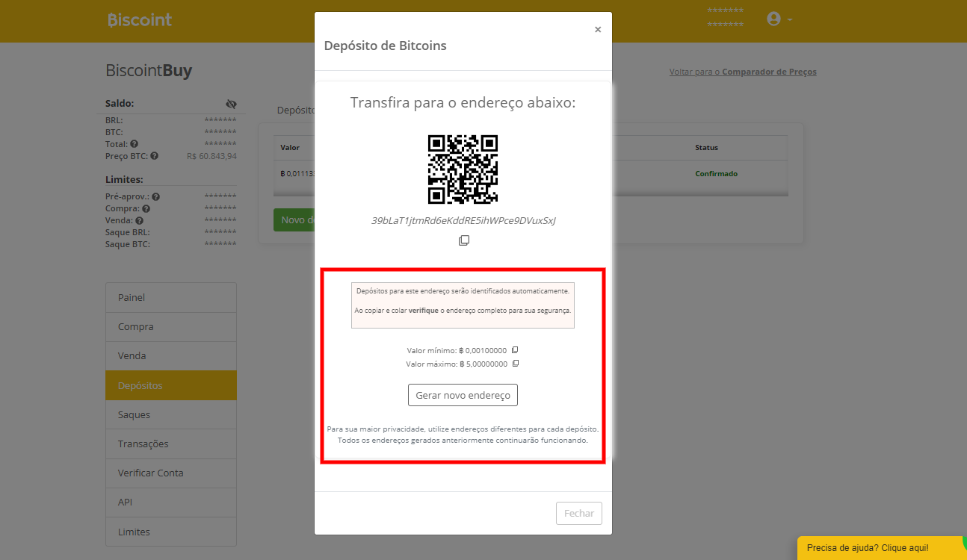Open the API menu item
Image resolution: width=967 pixels, height=560 pixels.
(171, 502)
